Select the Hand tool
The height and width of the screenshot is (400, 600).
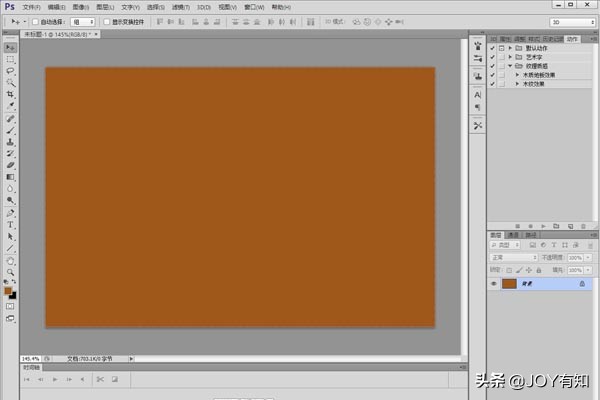pyautogui.click(x=10, y=261)
